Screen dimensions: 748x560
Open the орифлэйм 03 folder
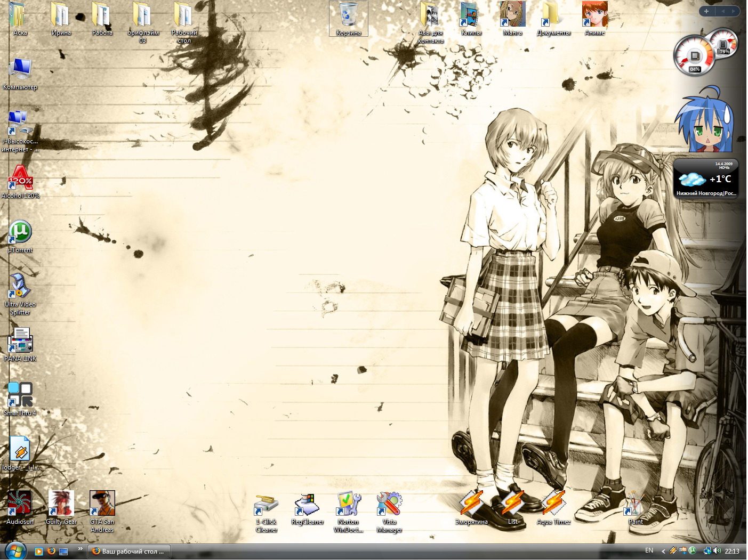[143, 22]
